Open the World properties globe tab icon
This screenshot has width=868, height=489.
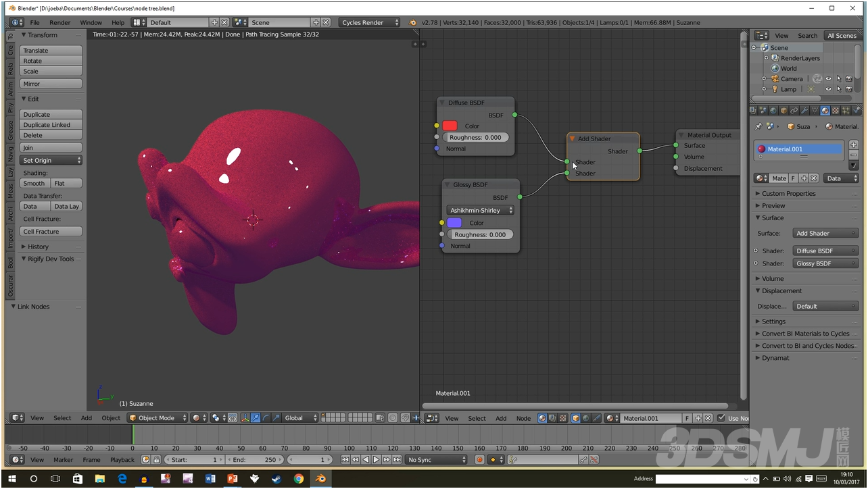[x=773, y=111]
